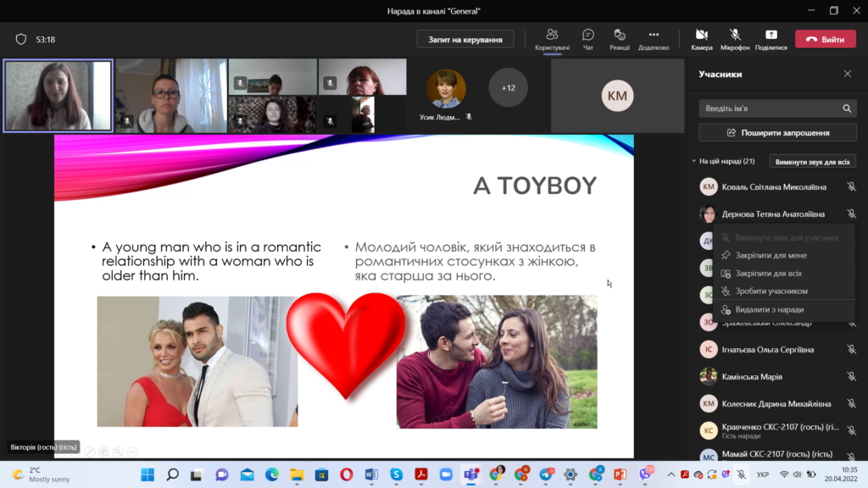This screenshot has width=868, height=488.
Task: Click Запит на керування button
Action: pos(465,39)
